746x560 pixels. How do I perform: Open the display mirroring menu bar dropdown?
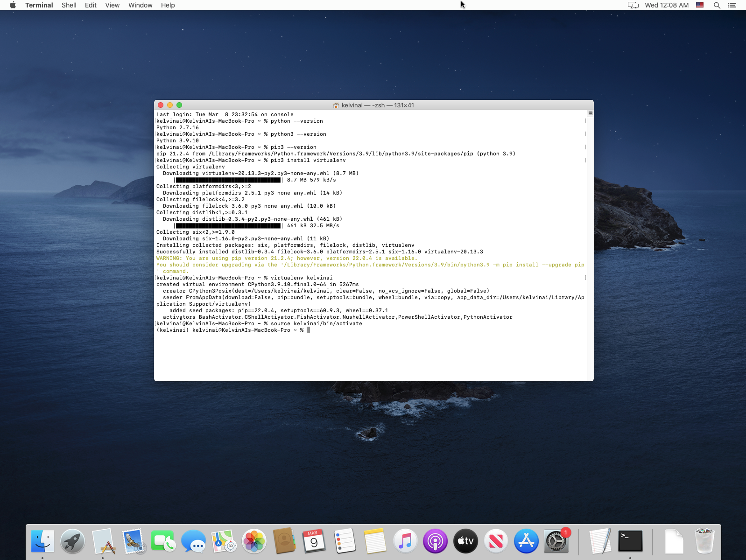(633, 5)
